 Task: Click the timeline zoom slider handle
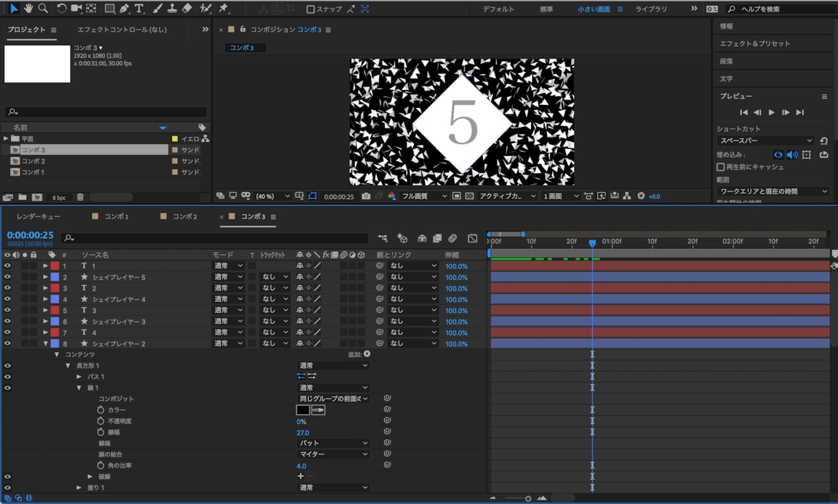click(x=528, y=499)
